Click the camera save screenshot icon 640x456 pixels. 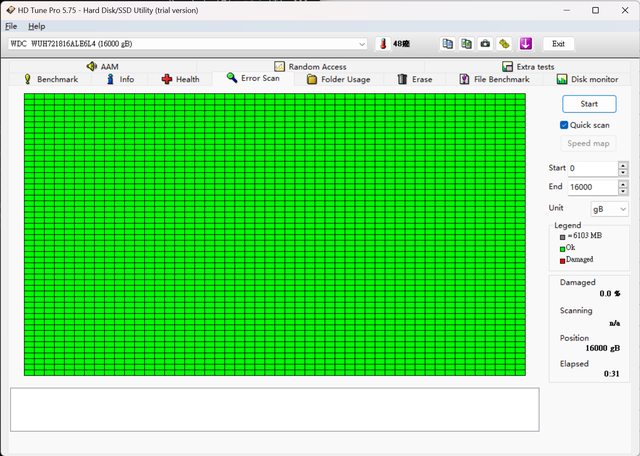485,44
